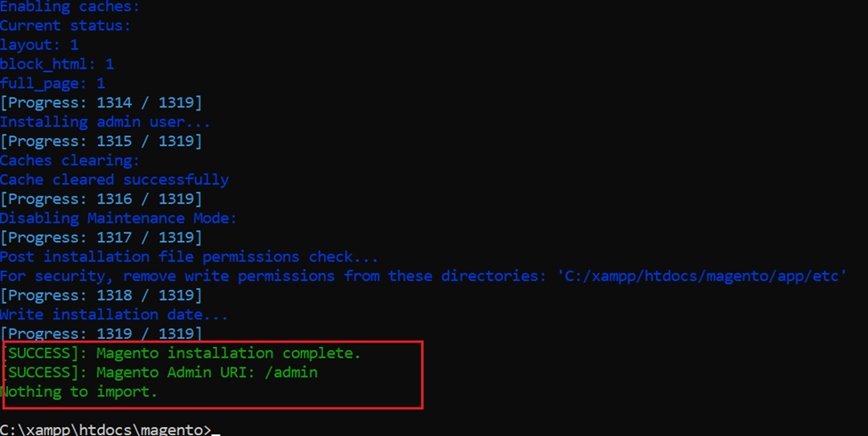Click the 'Progress: 1316 / 1319' line
868x436 pixels.
[101, 198]
